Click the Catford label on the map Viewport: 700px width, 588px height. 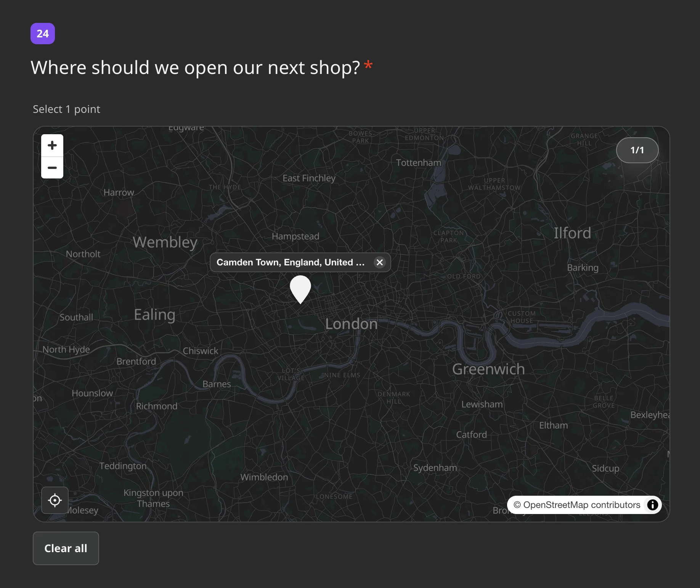coord(471,435)
